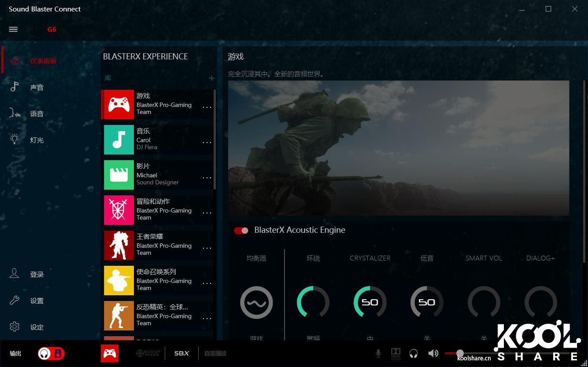Click the red gamepad icon in bottom bar
The image size is (588, 367).
coord(110,353)
